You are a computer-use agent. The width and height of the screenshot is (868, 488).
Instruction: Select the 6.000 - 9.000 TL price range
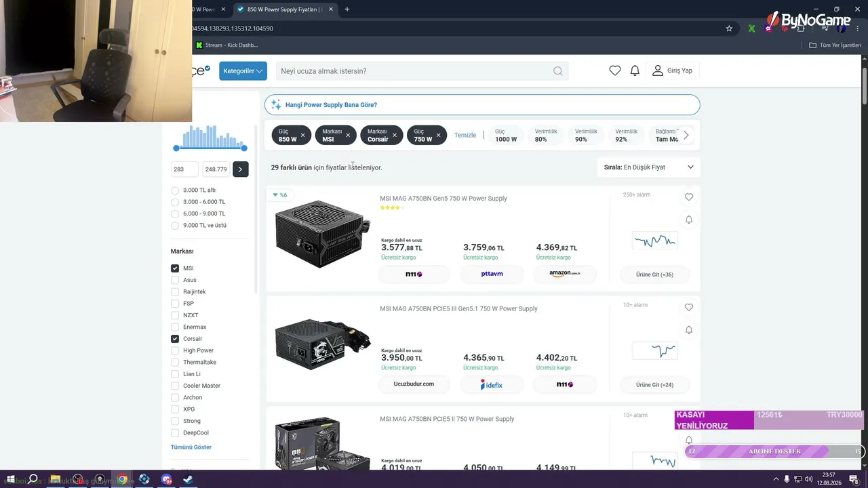[x=175, y=213]
